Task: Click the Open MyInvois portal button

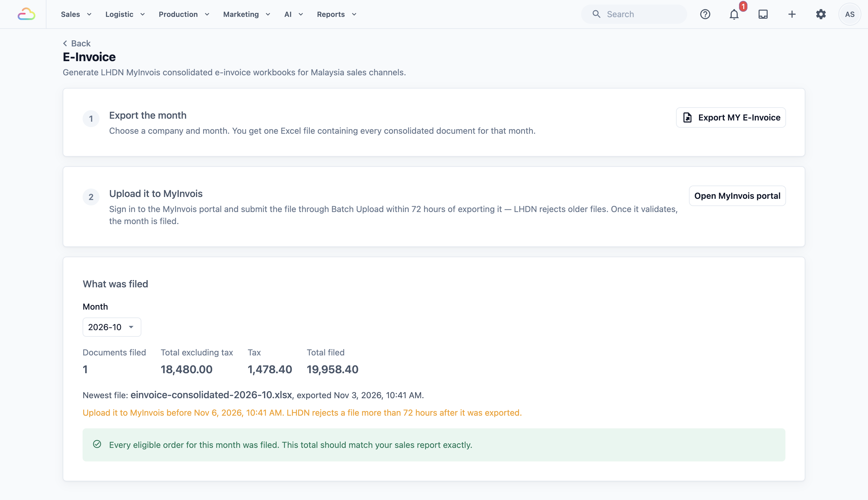Action: coord(737,196)
